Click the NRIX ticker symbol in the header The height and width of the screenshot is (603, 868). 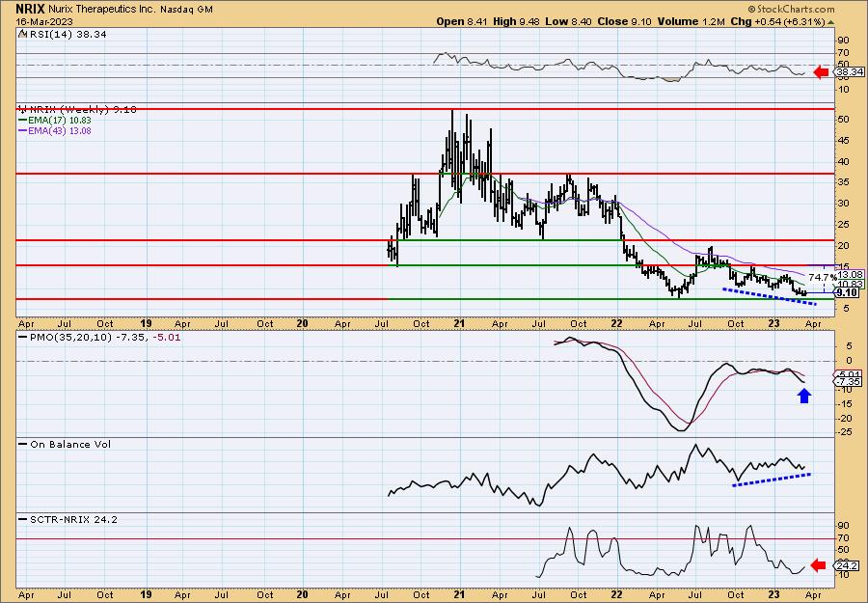tap(31, 9)
